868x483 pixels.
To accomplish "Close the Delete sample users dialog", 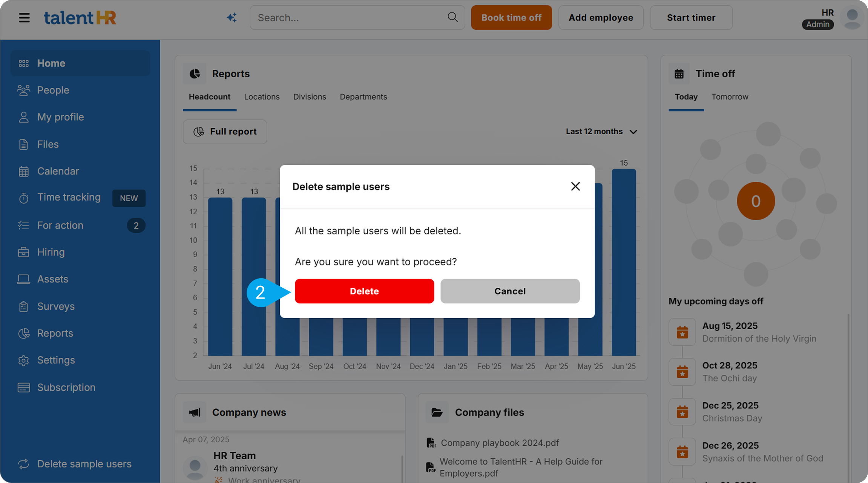I will 575,186.
